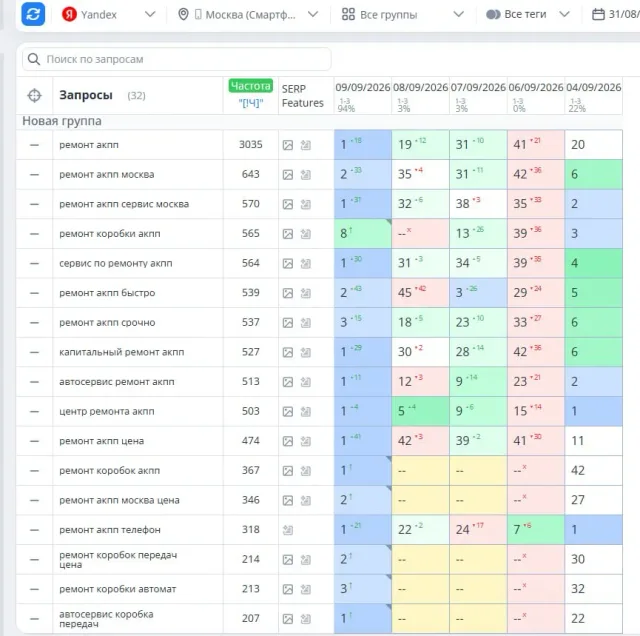This screenshot has height=636, width=640.
Task: Open the date range calendar picker
Action: (615, 15)
